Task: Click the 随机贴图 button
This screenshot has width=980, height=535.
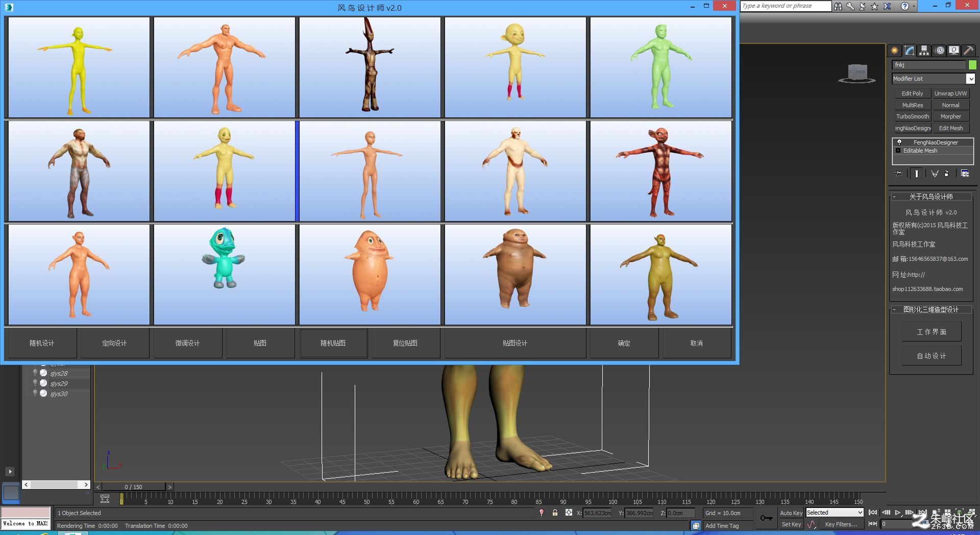Action: pyautogui.click(x=333, y=343)
